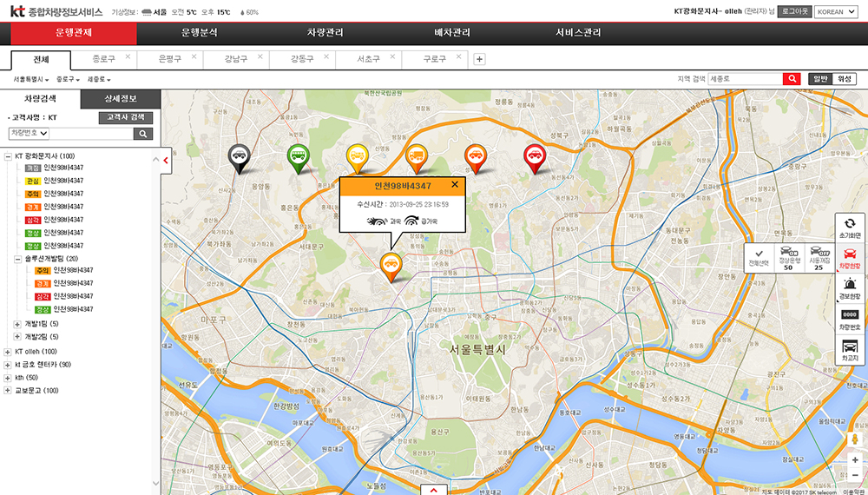Expand bottom panel with red up arrow
The width and height of the screenshot is (868, 495).
(x=434, y=490)
